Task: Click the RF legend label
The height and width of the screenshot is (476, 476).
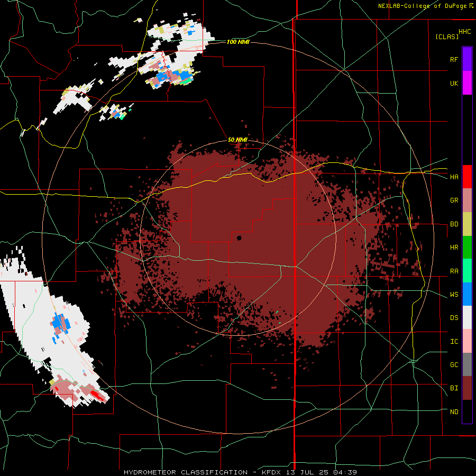Action: [x=454, y=59]
